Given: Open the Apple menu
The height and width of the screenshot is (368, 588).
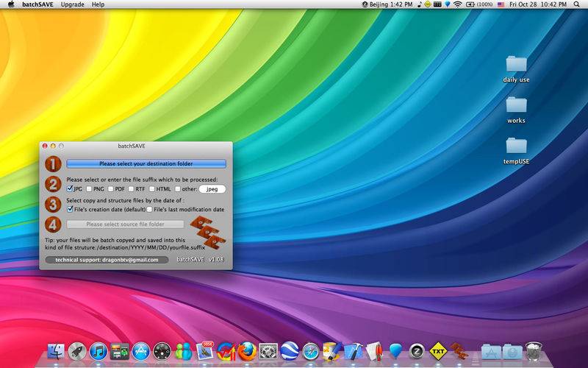Looking at the screenshot, I should pyautogui.click(x=11, y=4).
